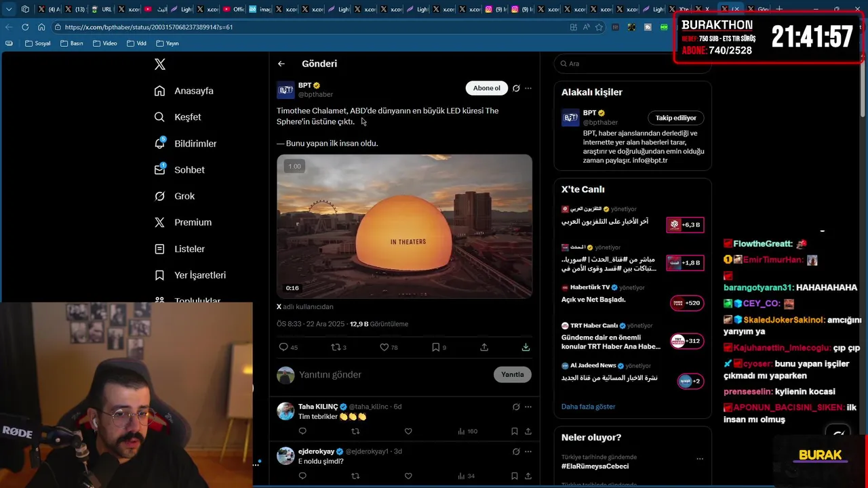Like the BPT post with 78 likes
This screenshot has width=868, height=488.
coord(384,347)
